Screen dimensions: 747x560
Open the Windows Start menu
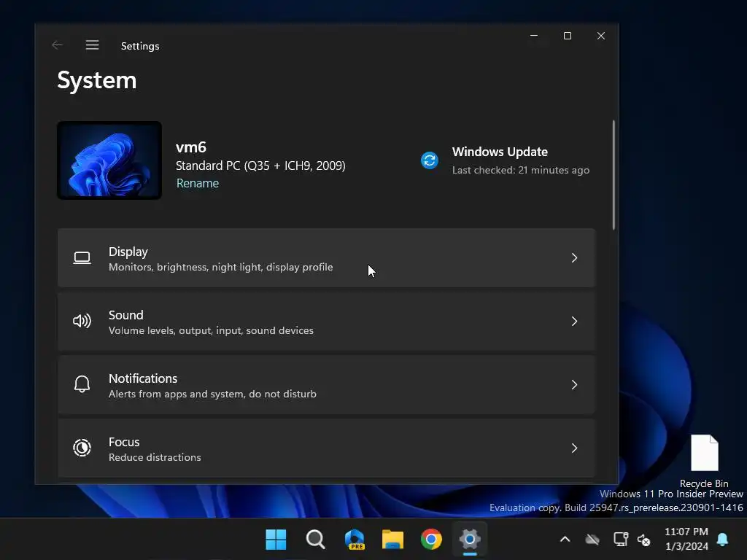pos(276,540)
